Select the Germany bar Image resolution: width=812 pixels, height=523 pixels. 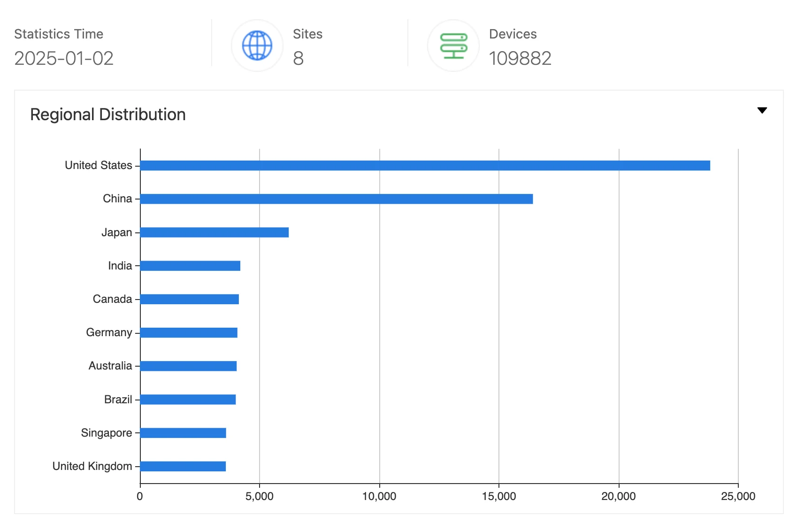pos(189,332)
